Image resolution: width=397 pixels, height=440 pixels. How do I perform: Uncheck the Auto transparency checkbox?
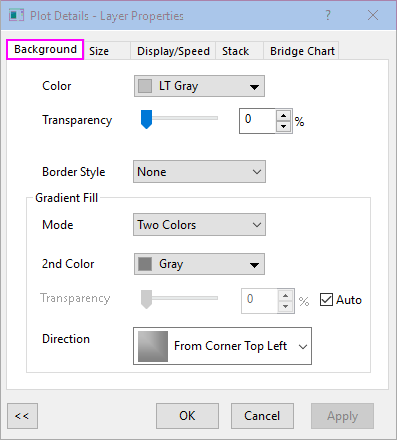326,300
